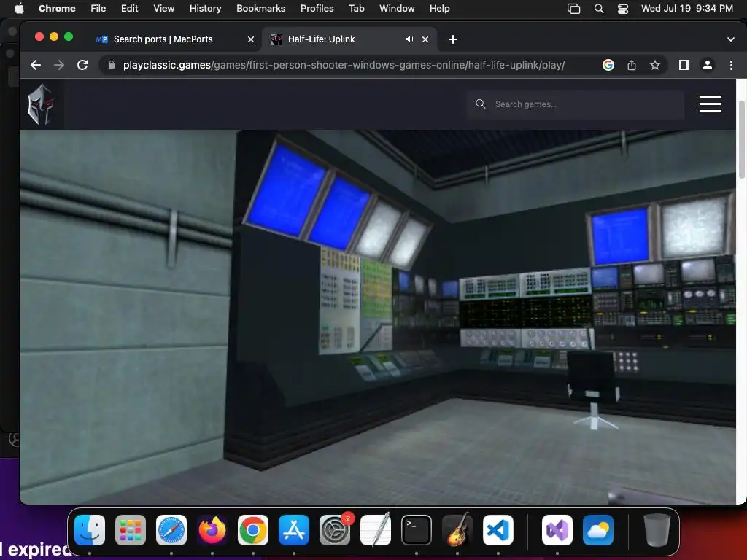Open TextEdit from the Dock
This screenshot has height=560, width=747.
coord(376,530)
